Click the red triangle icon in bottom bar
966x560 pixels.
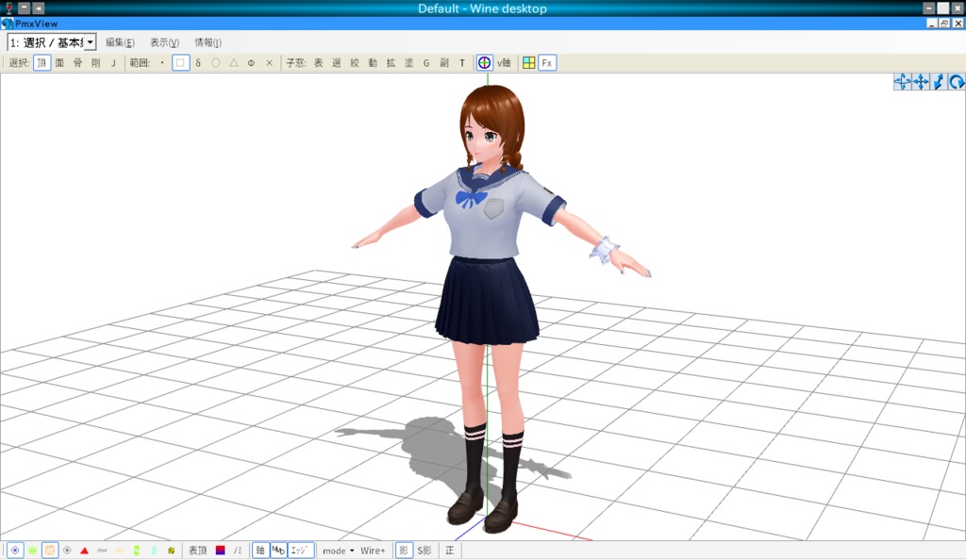click(x=84, y=550)
